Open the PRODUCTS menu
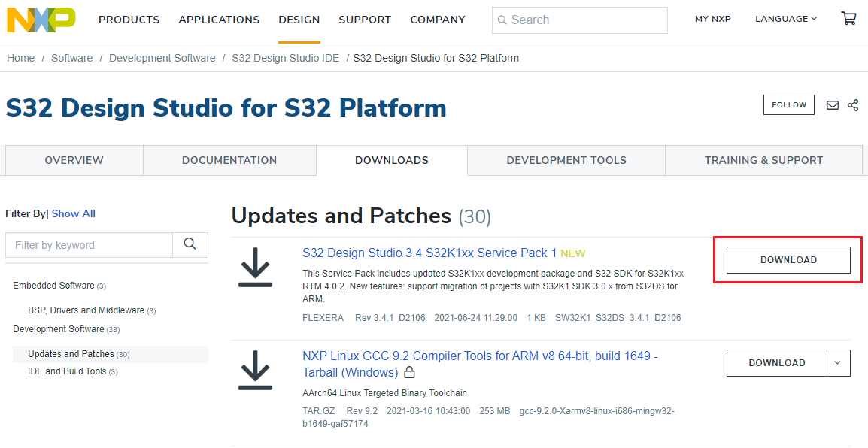The image size is (868, 448). (x=129, y=20)
